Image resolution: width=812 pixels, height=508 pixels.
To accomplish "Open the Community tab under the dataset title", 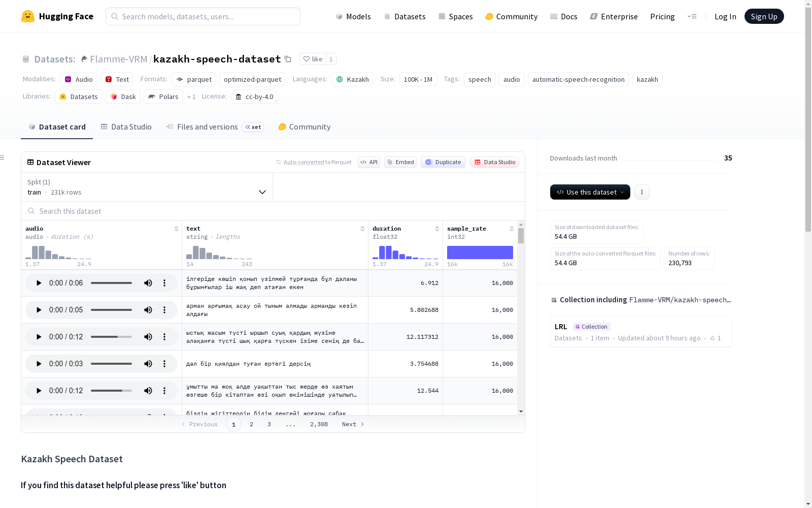I will pos(304,127).
